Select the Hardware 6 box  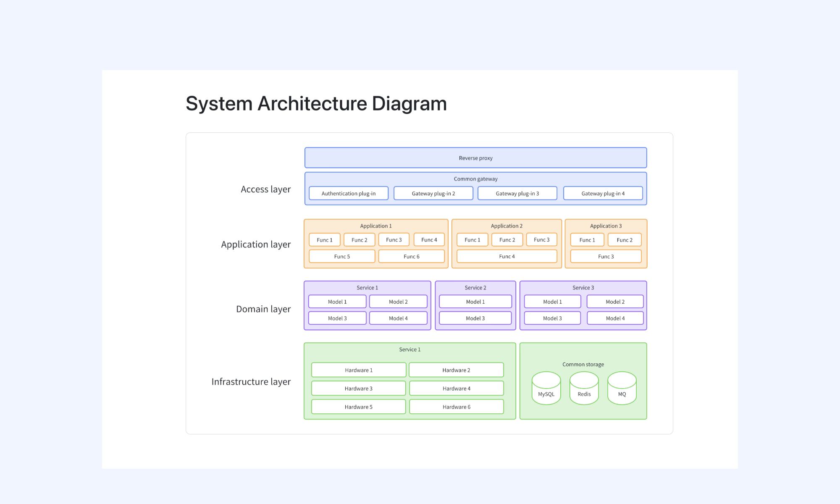[457, 407]
